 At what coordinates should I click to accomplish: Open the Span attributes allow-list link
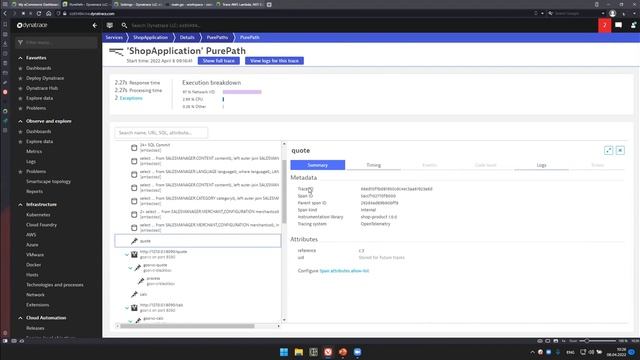(344, 271)
